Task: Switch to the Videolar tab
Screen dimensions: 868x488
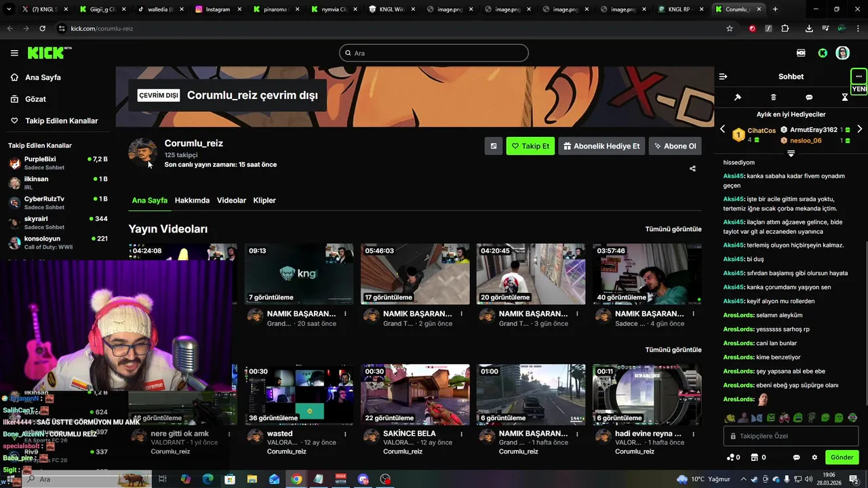Action: tap(231, 201)
